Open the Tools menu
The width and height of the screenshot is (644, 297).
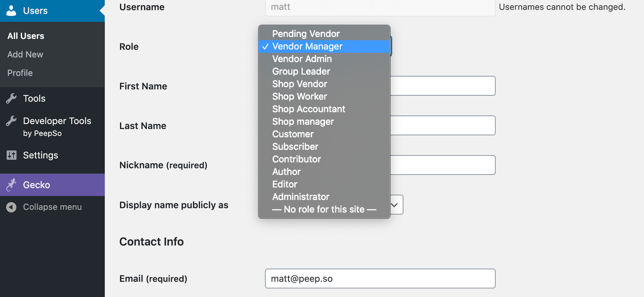[52, 98]
